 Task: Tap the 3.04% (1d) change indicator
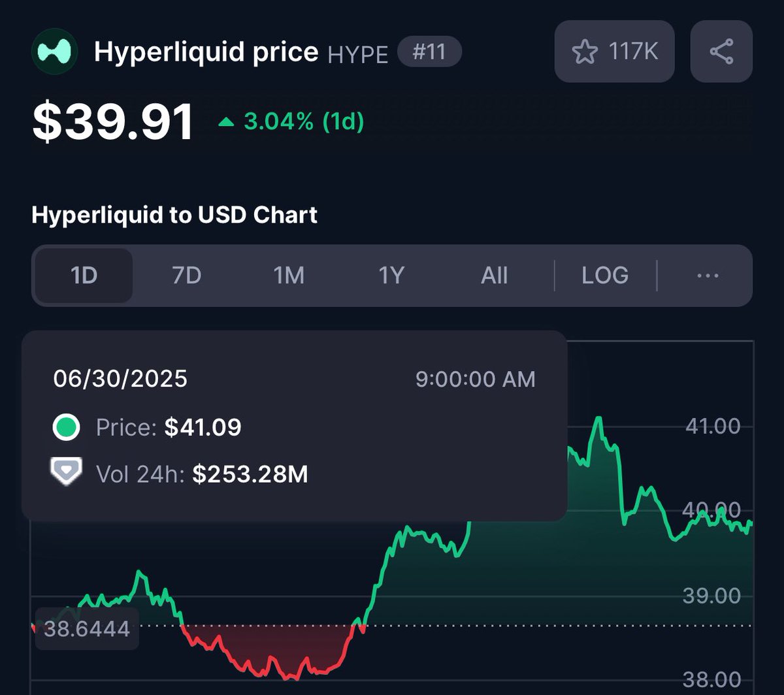pos(291,121)
